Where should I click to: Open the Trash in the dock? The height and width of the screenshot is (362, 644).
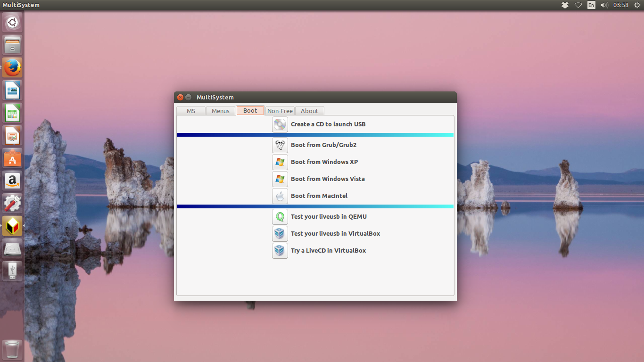pos(12,349)
